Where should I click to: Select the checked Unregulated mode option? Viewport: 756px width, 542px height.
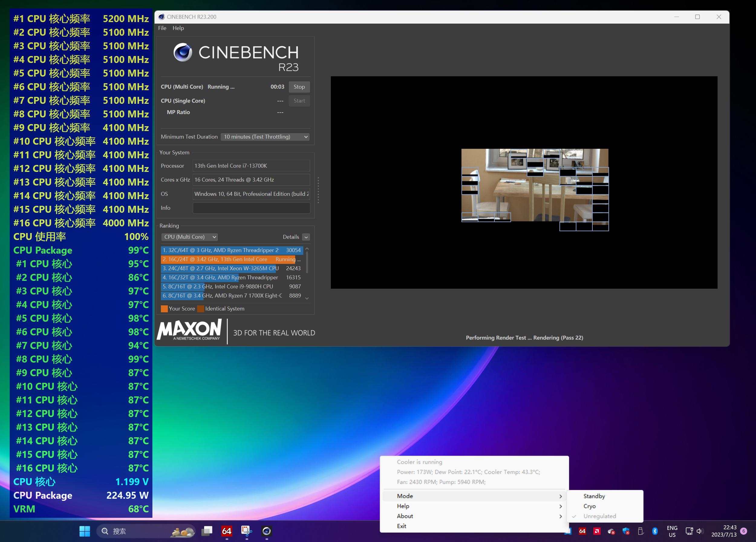[599, 516]
